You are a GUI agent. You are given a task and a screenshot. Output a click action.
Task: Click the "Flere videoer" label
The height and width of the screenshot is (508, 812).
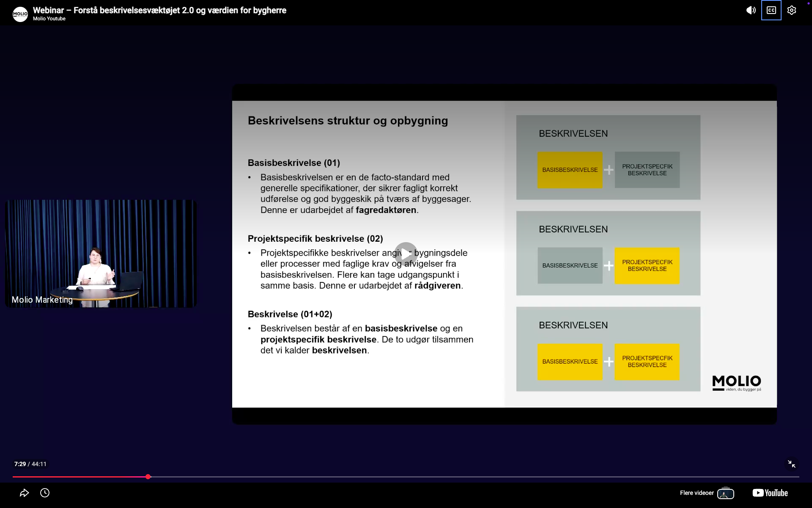pos(697,493)
